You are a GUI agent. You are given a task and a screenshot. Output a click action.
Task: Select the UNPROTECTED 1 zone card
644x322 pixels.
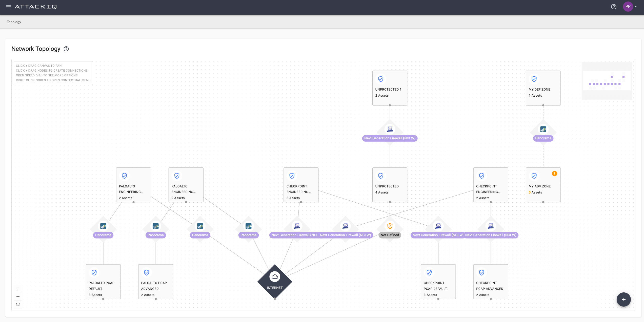(390, 88)
